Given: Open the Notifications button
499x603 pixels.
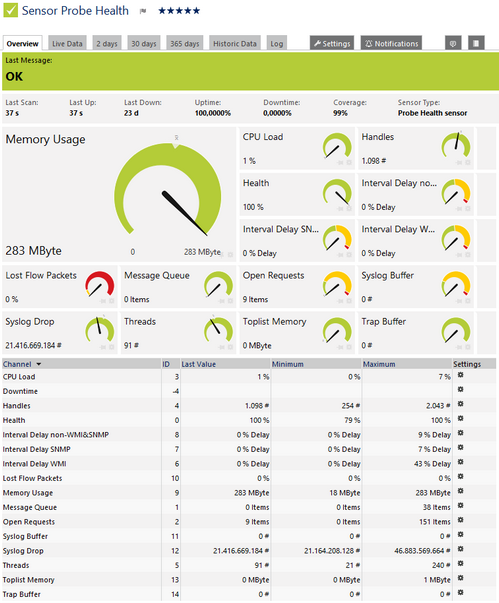Looking at the screenshot, I should tap(391, 43).
